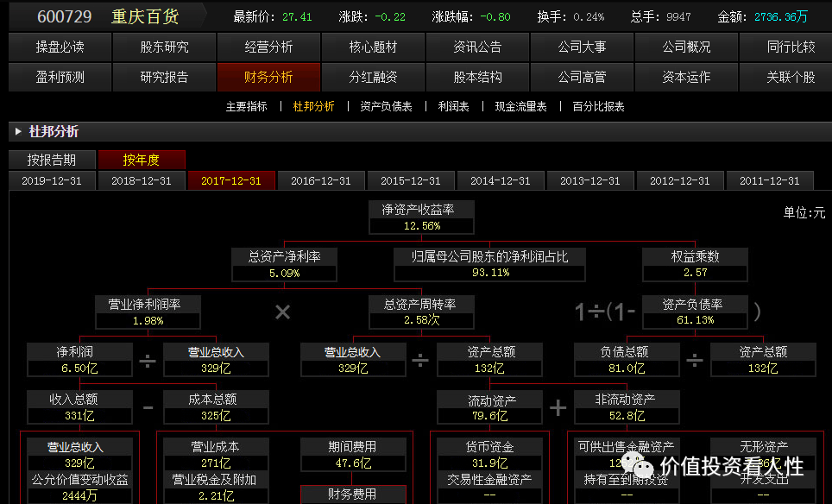Click the 净利润 6.50亿 box
The height and width of the screenshot is (504, 832).
click(79, 360)
